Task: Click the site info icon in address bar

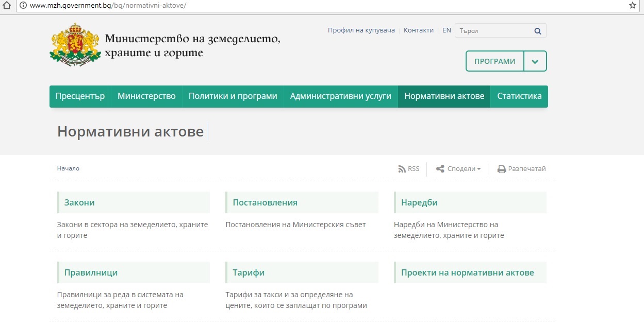Action: point(23,6)
